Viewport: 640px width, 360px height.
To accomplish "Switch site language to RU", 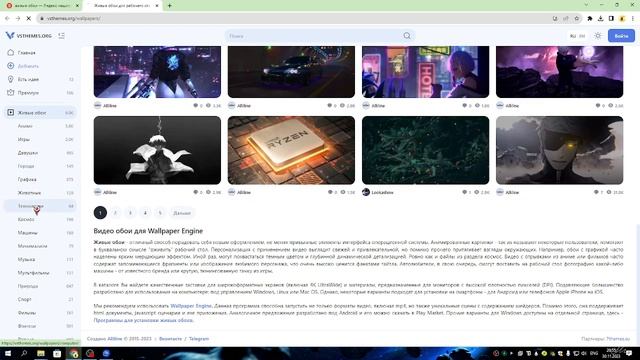I will tap(573, 36).
